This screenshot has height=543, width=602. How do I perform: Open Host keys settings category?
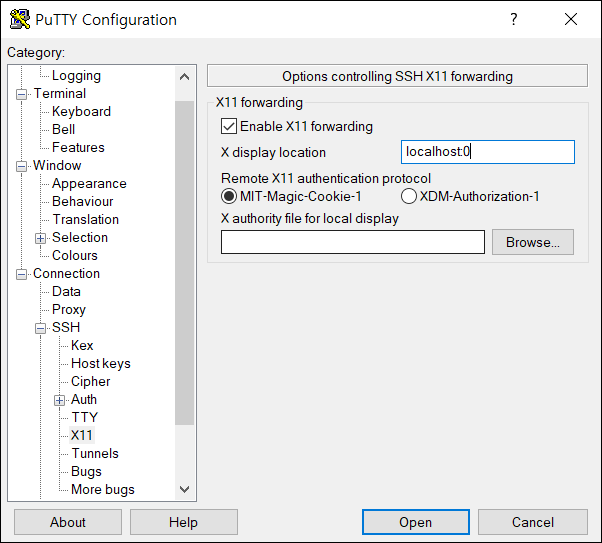click(101, 363)
